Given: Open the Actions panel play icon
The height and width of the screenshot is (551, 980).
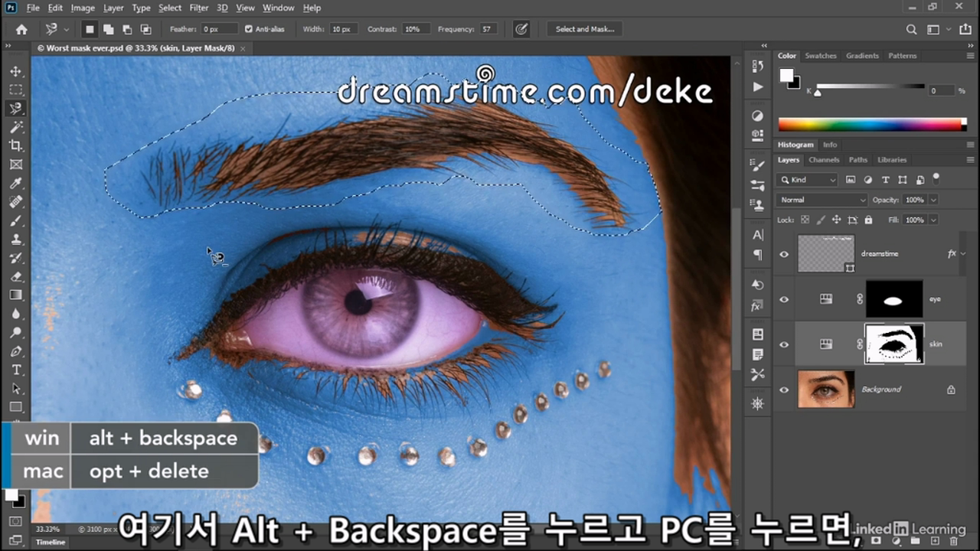Looking at the screenshot, I should pos(758,86).
